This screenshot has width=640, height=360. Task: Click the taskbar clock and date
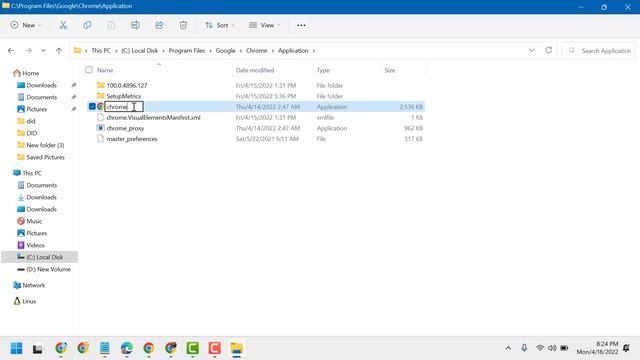click(597, 348)
